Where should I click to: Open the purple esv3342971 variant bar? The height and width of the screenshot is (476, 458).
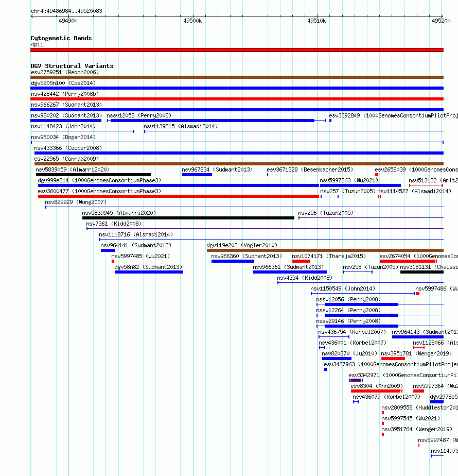(x=356, y=380)
